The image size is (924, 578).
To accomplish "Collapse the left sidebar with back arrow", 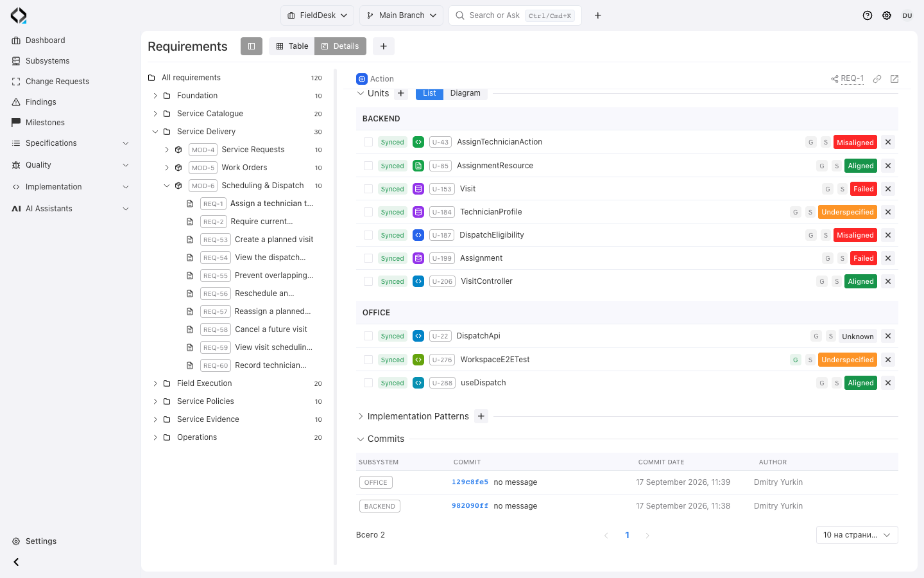I will click(16, 562).
